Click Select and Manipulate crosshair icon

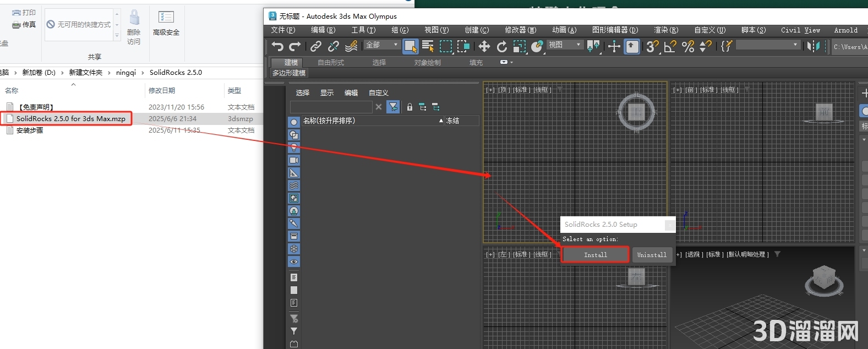(x=614, y=46)
